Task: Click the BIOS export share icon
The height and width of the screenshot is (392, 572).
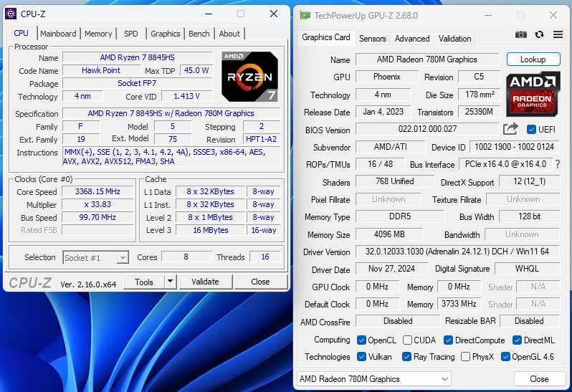Action: point(510,129)
